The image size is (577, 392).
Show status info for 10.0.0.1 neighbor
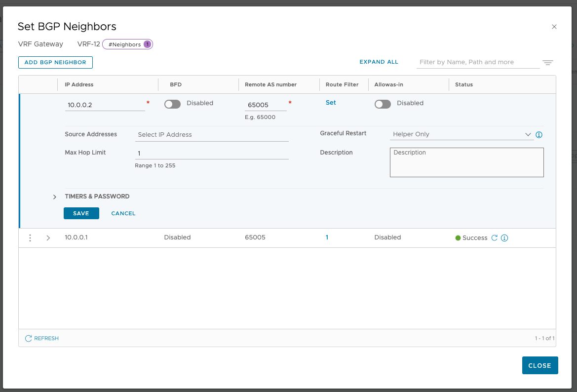click(x=504, y=238)
